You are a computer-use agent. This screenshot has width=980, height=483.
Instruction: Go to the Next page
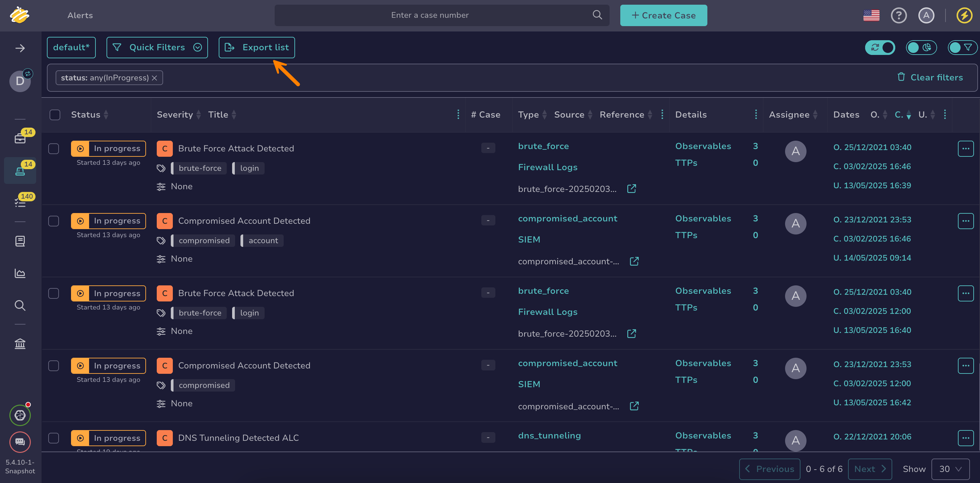pos(870,469)
